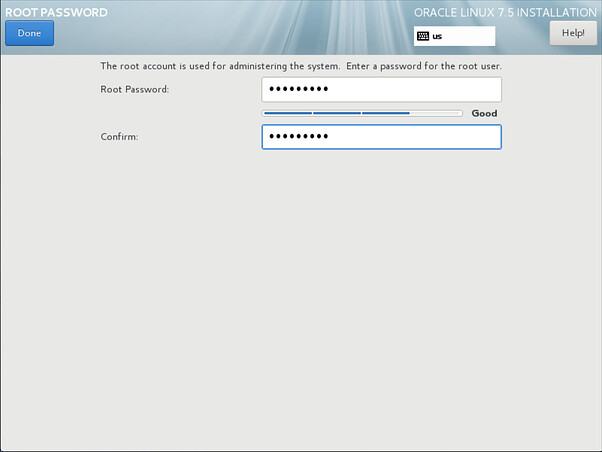Click the keyboard layout icon

pyautogui.click(x=423, y=36)
